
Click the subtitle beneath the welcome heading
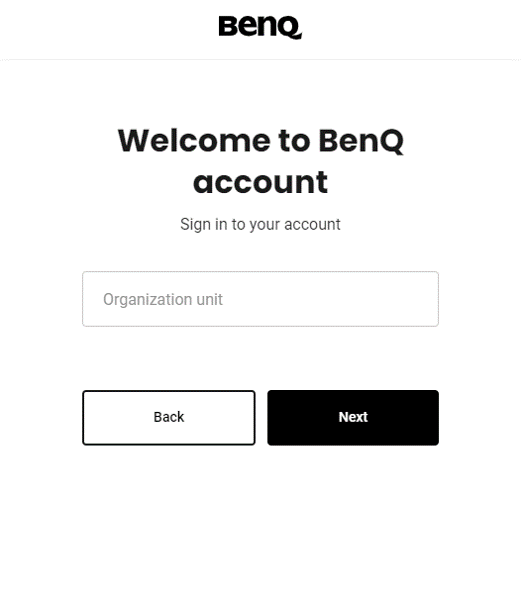tap(260, 225)
